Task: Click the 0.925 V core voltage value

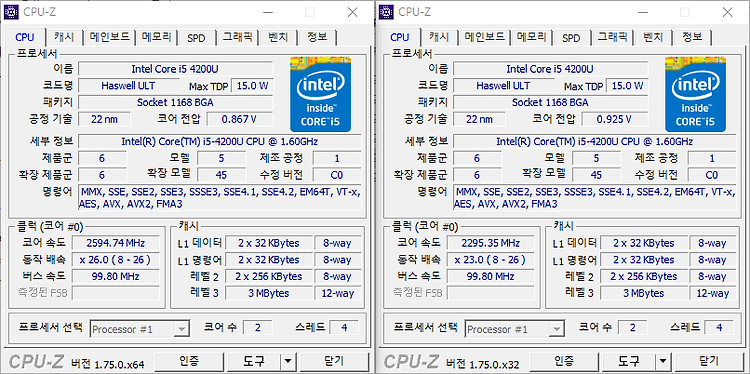Action: pos(615,119)
